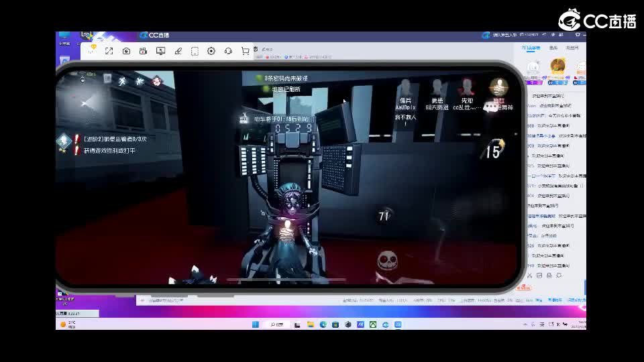Image resolution: width=644 pixels, height=362 pixels.
Task: Select the 佣兵 teammate portrait
Action: click(x=405, y=87)
